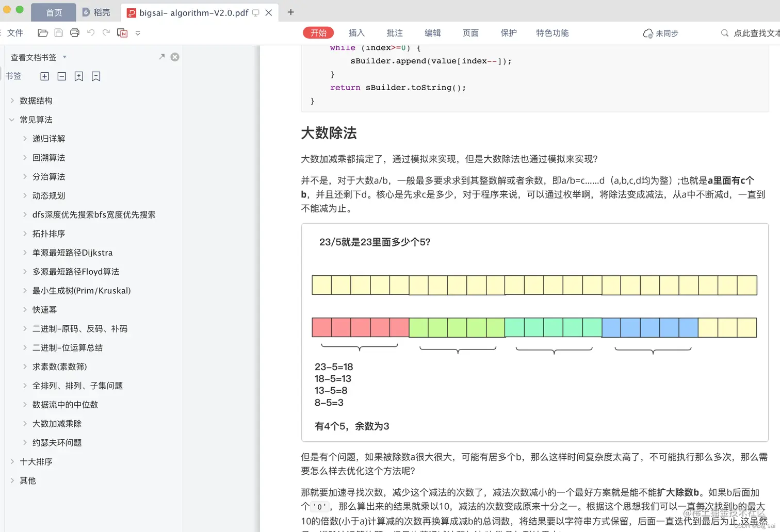Expand the 十大排序 bookmark

point(12,462)
